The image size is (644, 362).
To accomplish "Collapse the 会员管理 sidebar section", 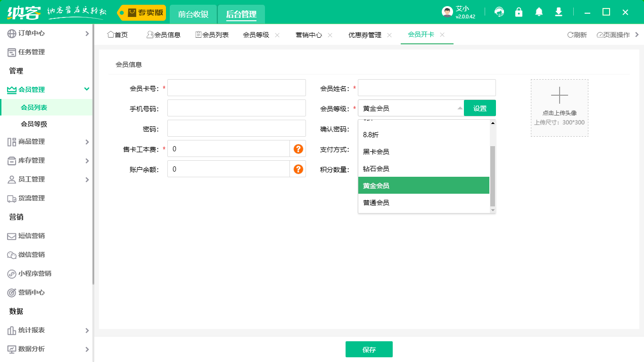I will tap(87, 90).
